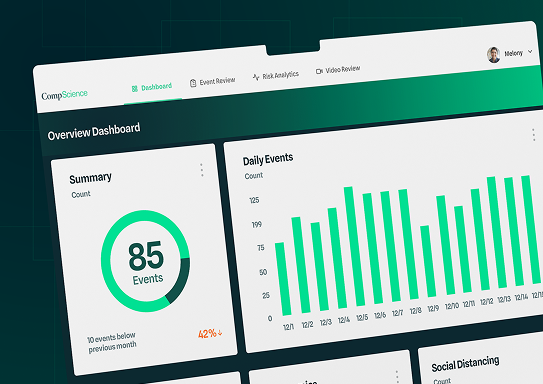Select the 12/8 bar in Daily Events

[x=408, y=244]
